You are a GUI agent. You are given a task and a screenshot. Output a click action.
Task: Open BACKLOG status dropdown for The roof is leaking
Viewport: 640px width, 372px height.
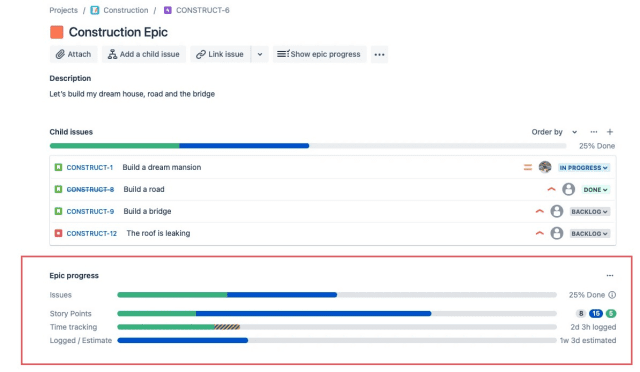pyautogui.click(x=589, y=234)
